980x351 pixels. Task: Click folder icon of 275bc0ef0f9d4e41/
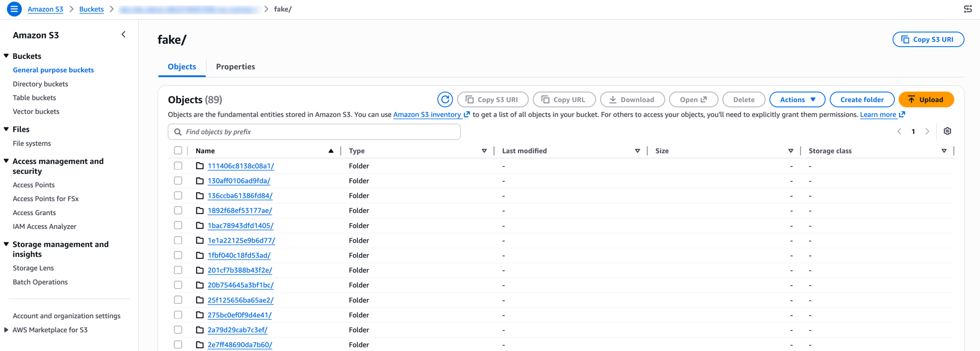pyautogui.click(x=200, y=315)
